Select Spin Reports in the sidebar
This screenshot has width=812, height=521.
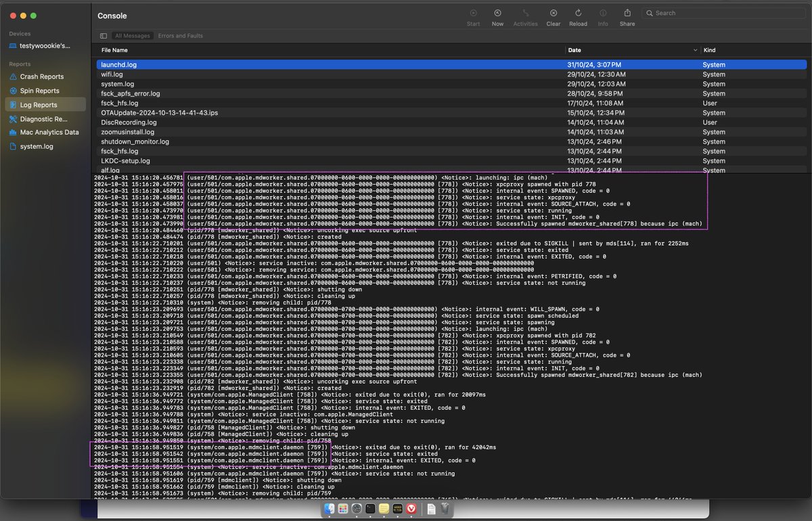point(39,90)
